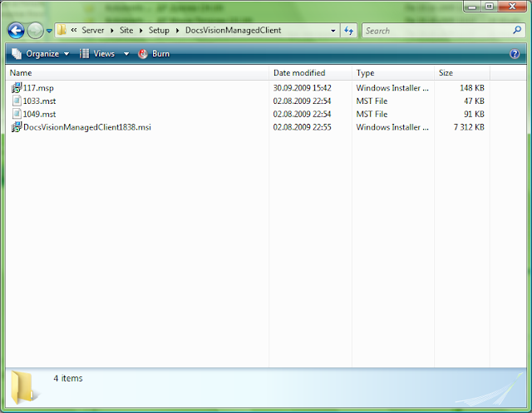Viewport: 532px width, 413px height.
Task: Expand the arrow after Site breadcrumb
Action: pos(140,31)
